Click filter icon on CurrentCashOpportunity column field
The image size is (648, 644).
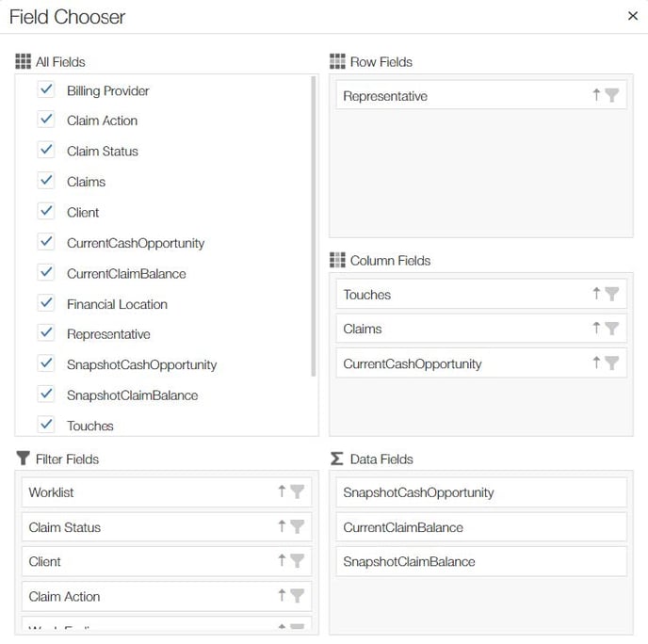coord(611,363)
